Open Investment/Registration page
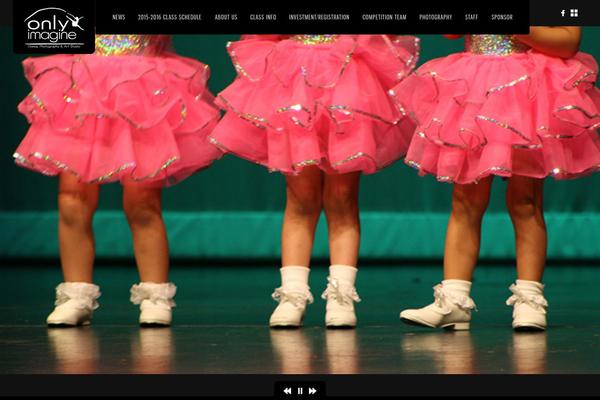The height and width of the screenshot is (400, 600). click(319, 17)
